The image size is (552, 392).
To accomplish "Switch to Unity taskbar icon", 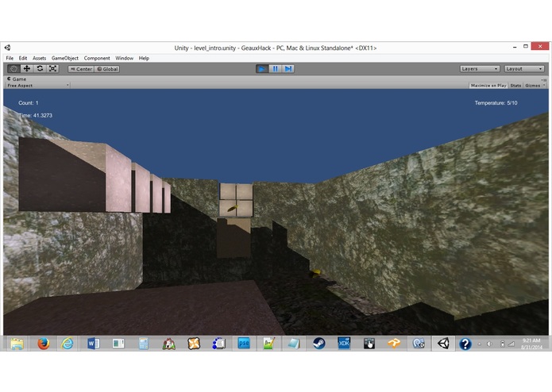I will click(x=443, y=344).
